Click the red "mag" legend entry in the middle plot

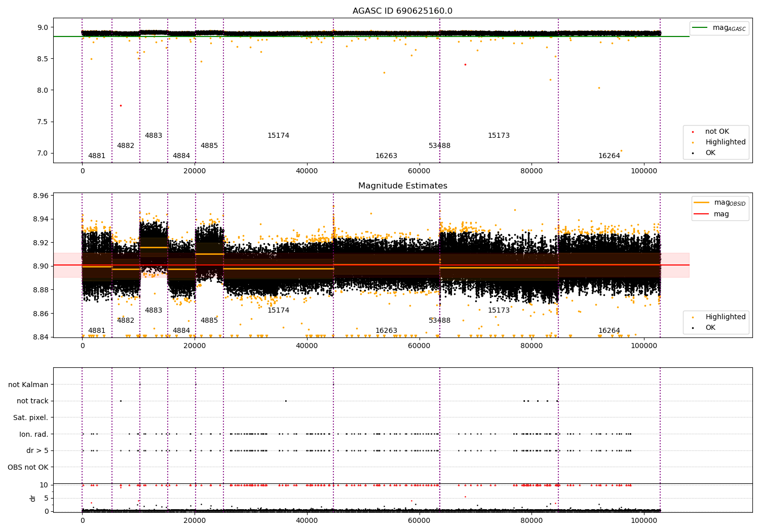pos(712,214)
